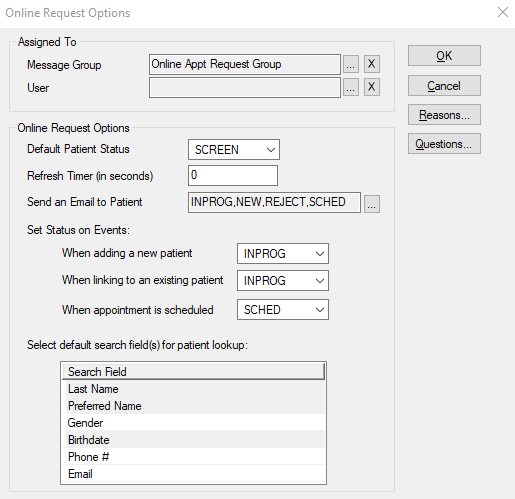The image size is (515, 499).
Task: Browse for a Message Group with ellipsis button
Action: click(x=351, y=64)
